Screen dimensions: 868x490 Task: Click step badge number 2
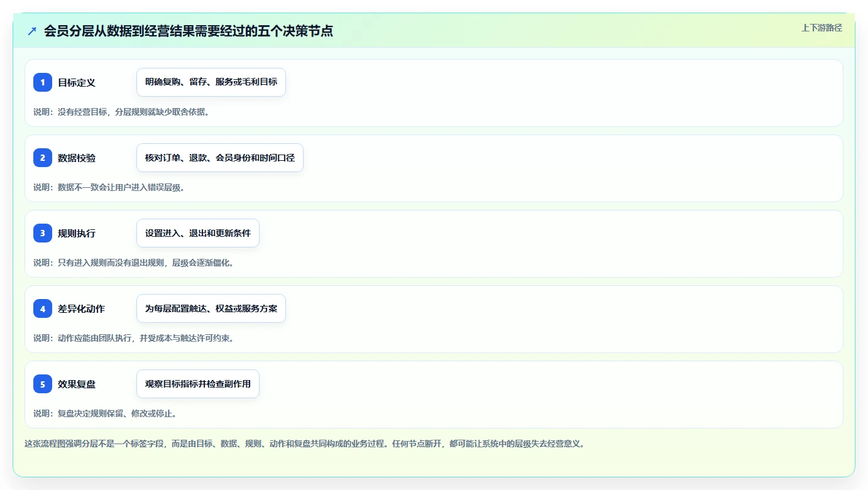coord(43,158)
